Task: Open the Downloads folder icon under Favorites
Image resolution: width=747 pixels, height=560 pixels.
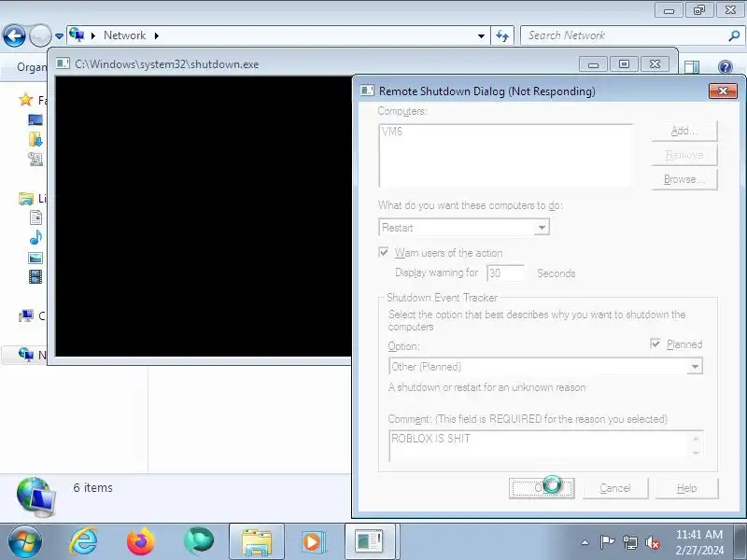Action: (x=35, y=139)
